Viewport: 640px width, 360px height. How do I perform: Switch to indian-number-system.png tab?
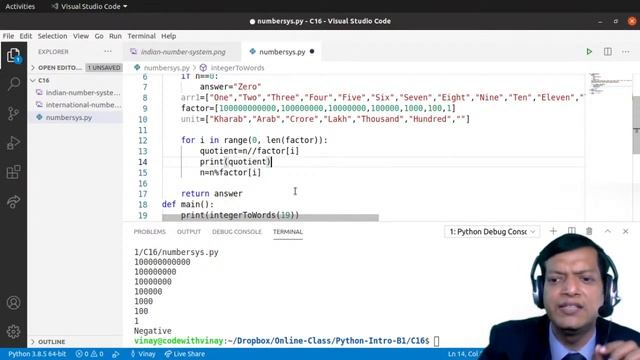(182, 52)
